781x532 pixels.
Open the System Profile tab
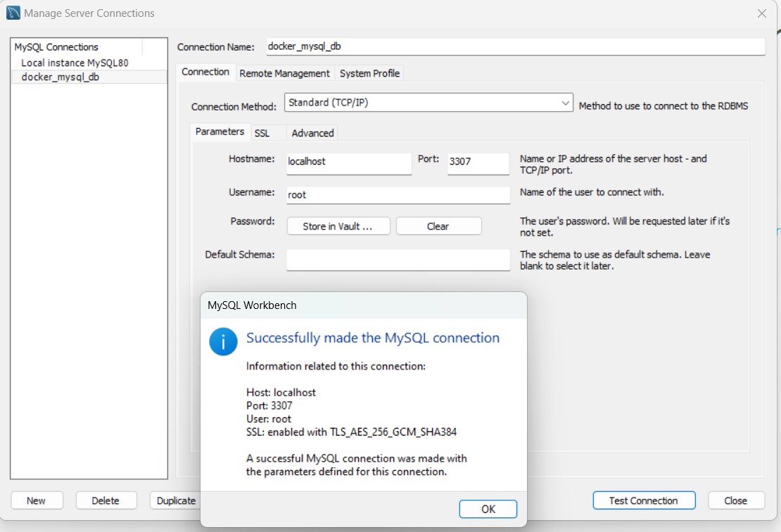(369, 73)
